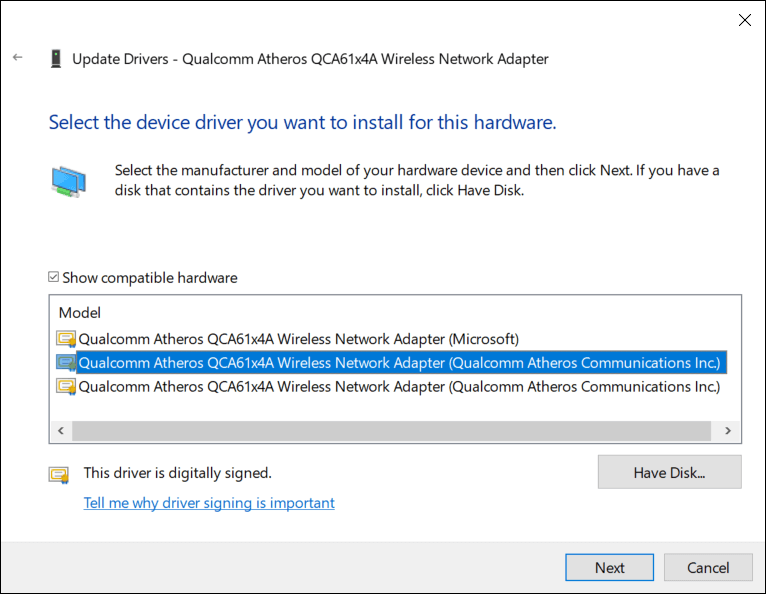Screen dimensions: 766x594
Task: Click the network computers icon beside the instructions
Action: tap(69, 182)
